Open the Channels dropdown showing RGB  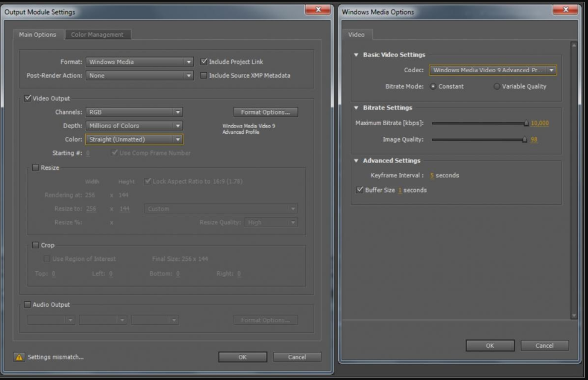(x=135, y=112)
